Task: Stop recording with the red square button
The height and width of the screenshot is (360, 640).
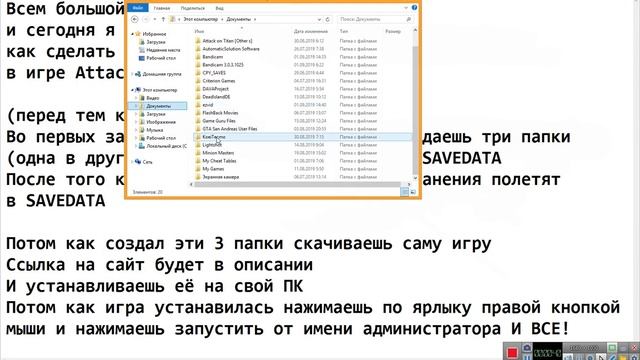Action: tap(512, 352)
